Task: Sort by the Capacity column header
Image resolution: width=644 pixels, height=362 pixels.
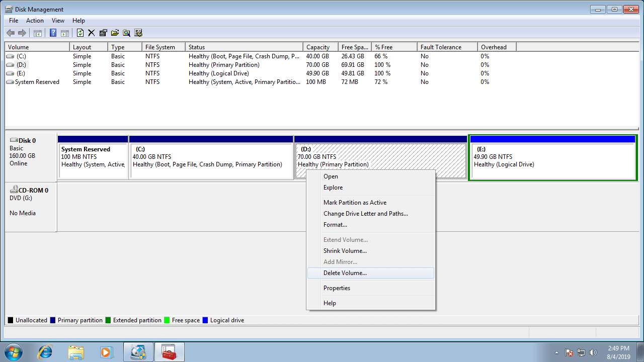Action: coord(318,47)
